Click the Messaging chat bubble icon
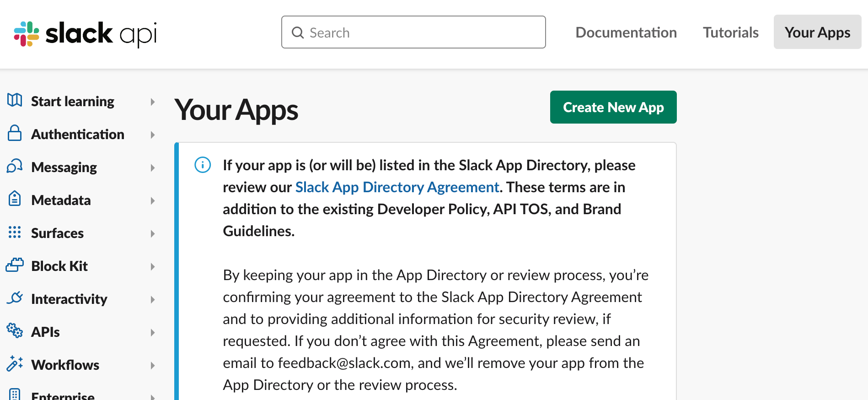The width and height of the screenshot is (868, 400). click(15, 166)
